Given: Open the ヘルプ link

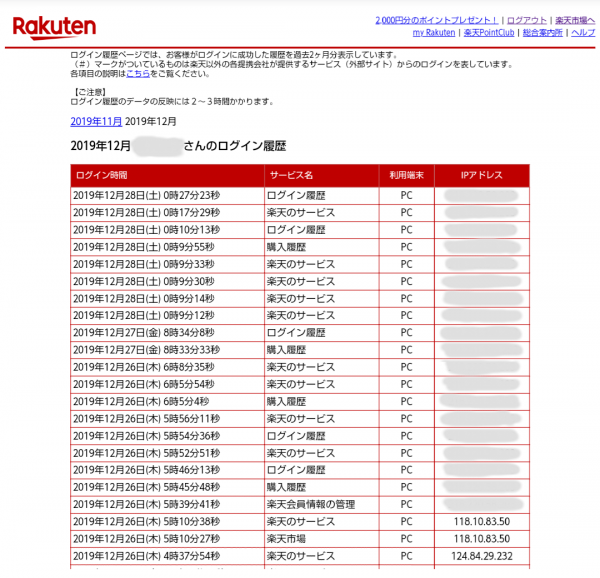Looking at the screenshot, I should pos(583,33).
